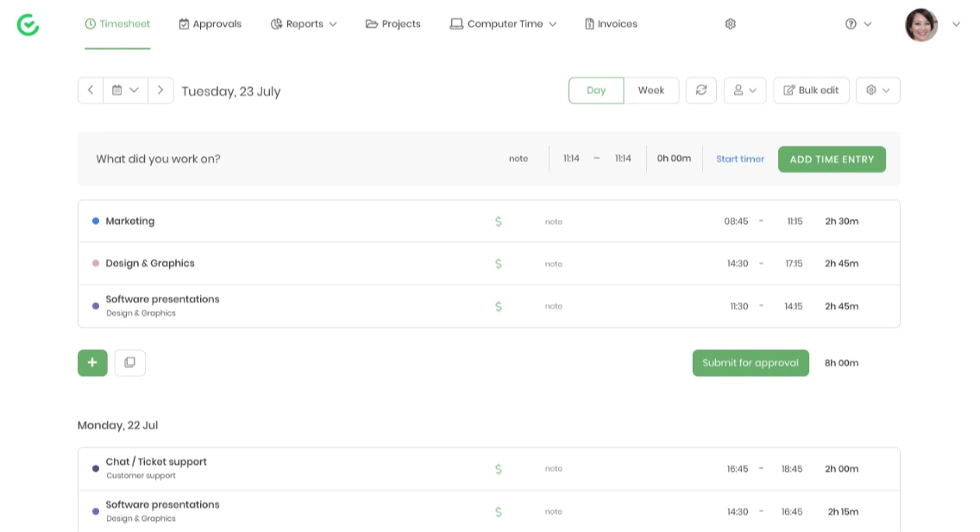980x532 pixels.
Task: Edit the start time 11:14 in the entry bar
Action: click(571, 159)
